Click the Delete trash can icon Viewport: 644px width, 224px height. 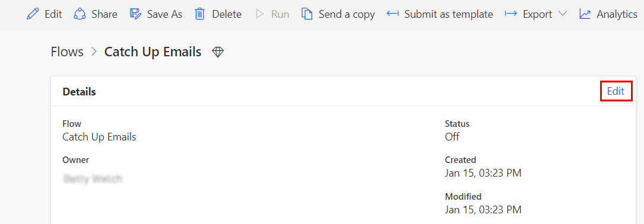pos(199,14)
